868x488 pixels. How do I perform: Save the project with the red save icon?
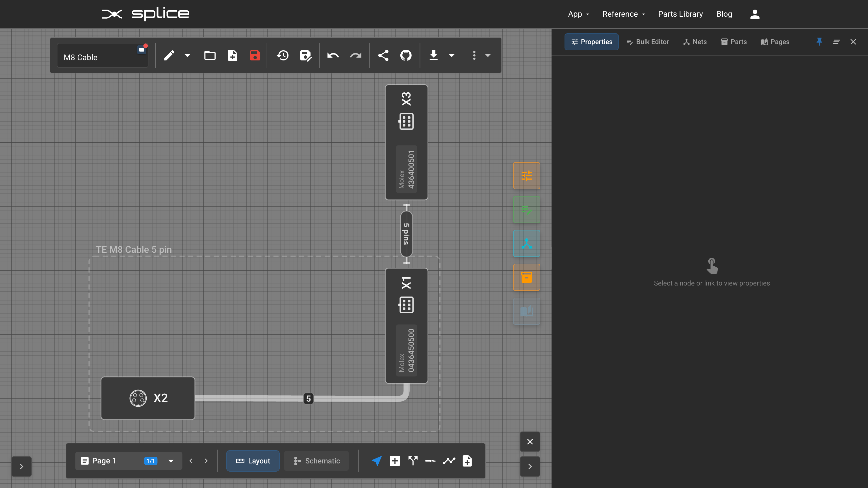[255, 56]
